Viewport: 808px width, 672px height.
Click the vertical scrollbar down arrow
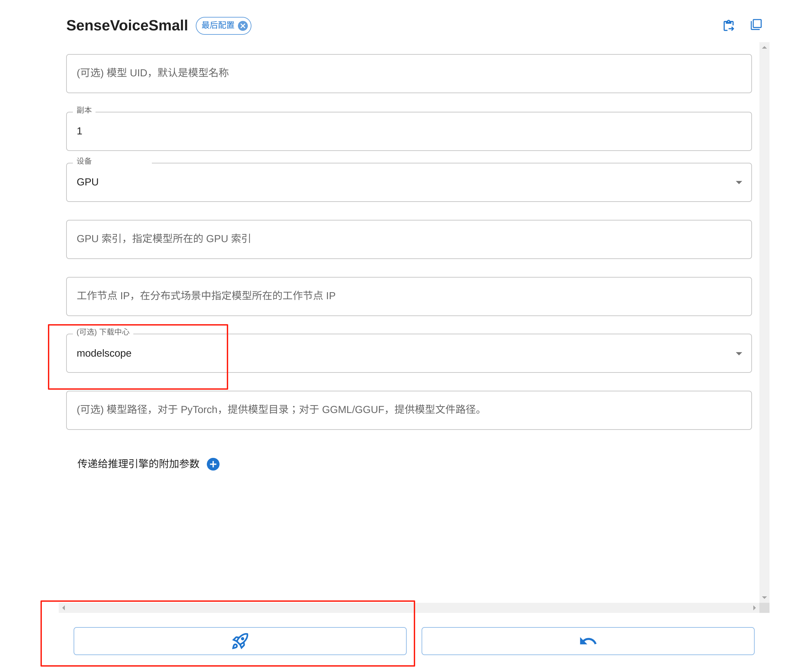point(764,597)
